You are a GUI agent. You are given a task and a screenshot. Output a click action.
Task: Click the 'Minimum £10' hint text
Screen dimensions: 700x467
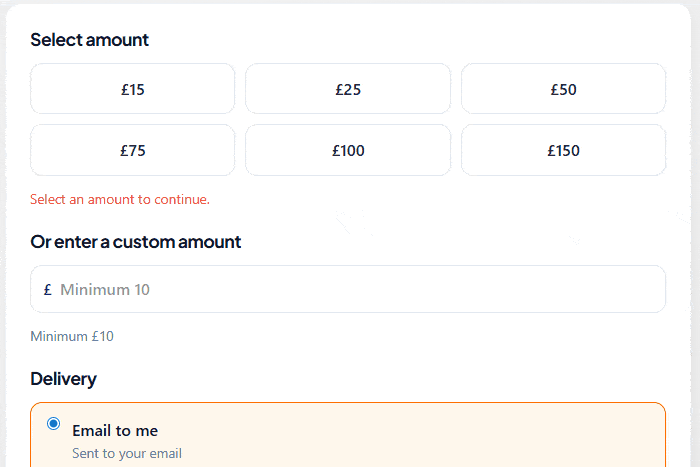click(x=72, y=336)
